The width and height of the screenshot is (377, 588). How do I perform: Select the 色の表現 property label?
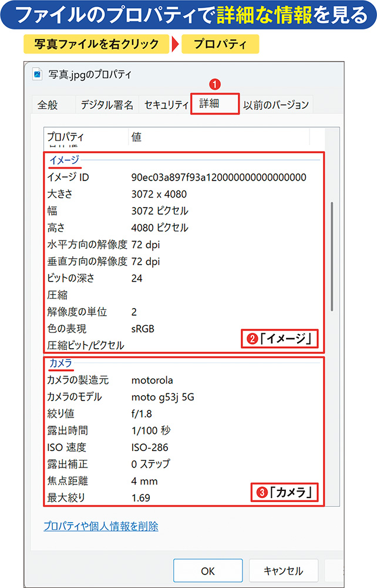pyautogui.click(x=66, y=329)
